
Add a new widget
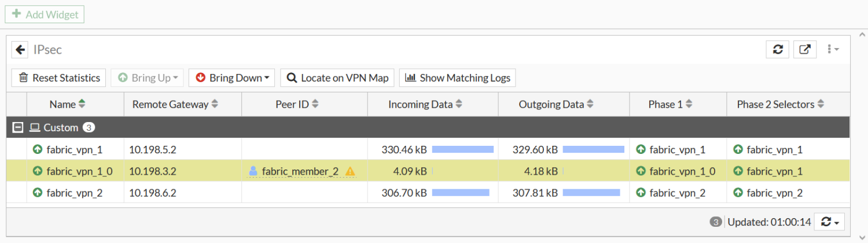point(45,14)
